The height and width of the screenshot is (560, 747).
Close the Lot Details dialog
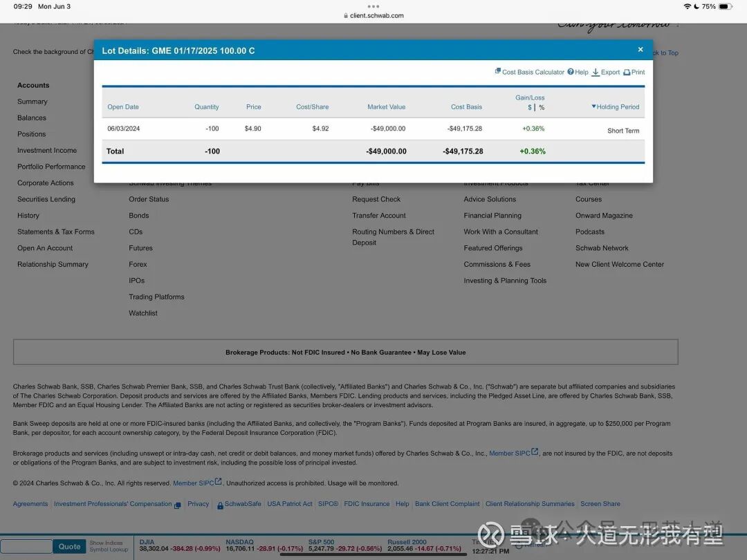coord(640,50)
